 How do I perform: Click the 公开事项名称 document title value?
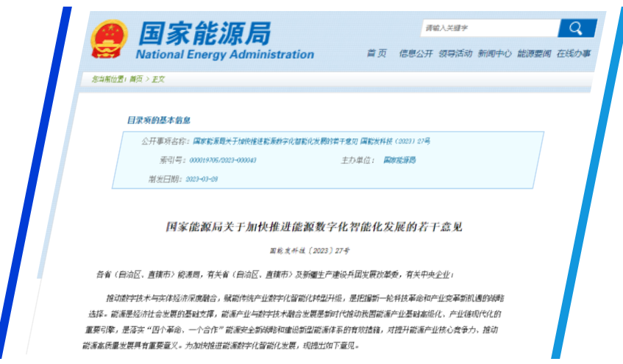[311, 141]
